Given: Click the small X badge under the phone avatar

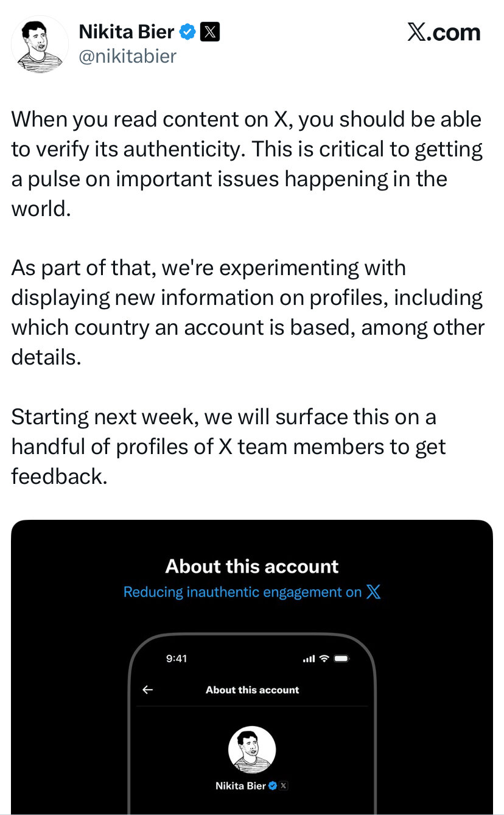Looking at the screenshot, I should click(284, 786).
